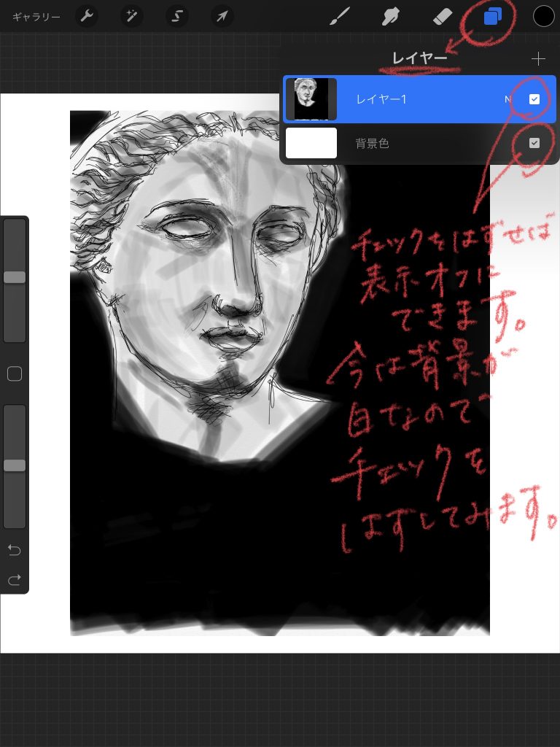This screenshot has width=560, height=747.
Task: Redo the last stroke
Action: coord(15,580)
